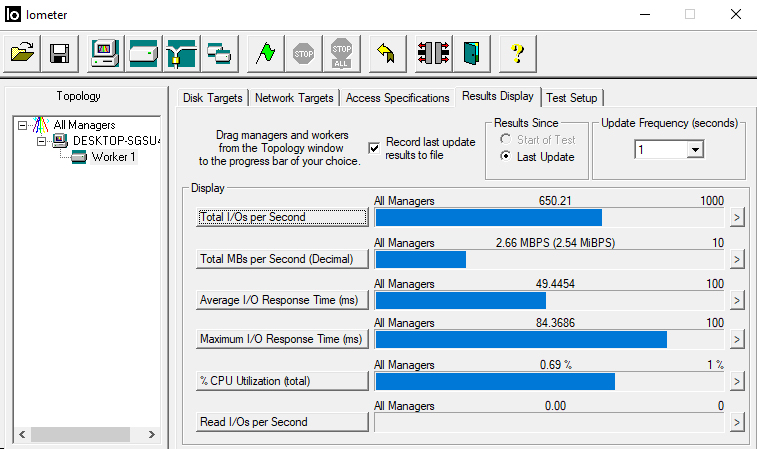Toggle Record last update results checkbox
The height and width of the screenshot is (449, 759).
(x=374, y=148)
